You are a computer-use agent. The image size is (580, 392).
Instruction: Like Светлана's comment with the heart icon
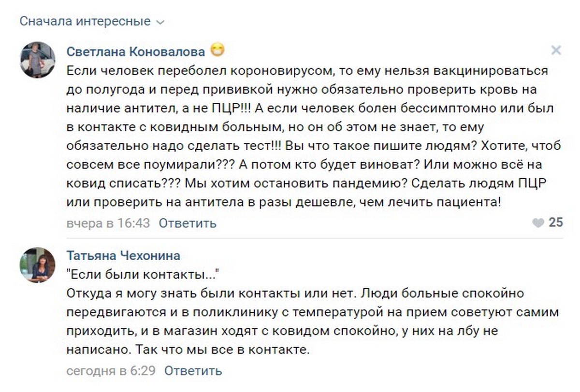click(x=538, y=223)
